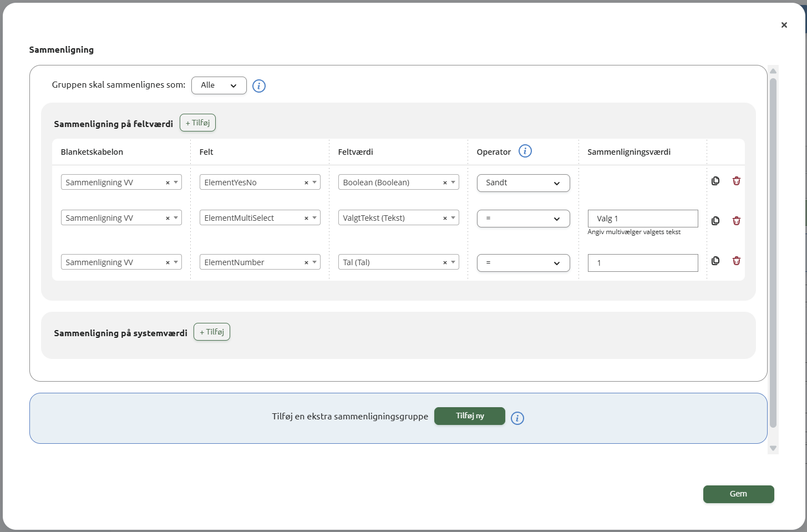
Task: Click the Blanketskabelon column header
Action: pos(92,152)
